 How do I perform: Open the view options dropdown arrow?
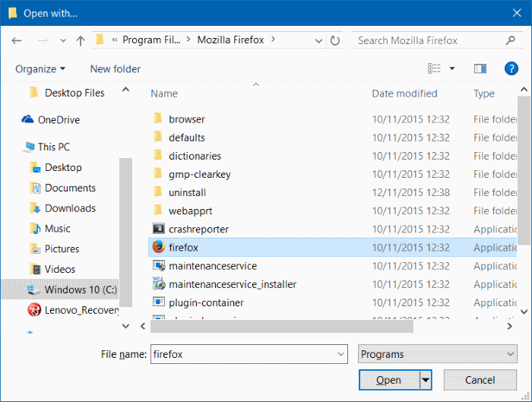[x=452, y=68]
